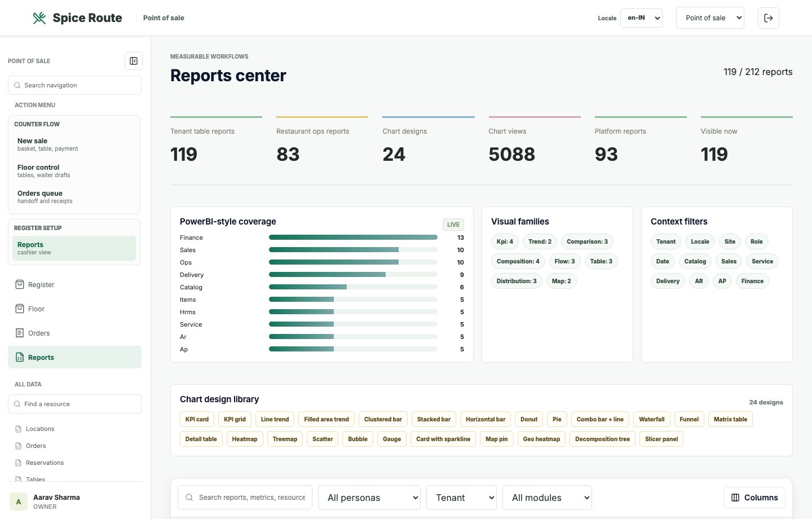Go to Orders queue menu item
The width and height of the screenshot is (812, 519).
click(x=74, y=197)
